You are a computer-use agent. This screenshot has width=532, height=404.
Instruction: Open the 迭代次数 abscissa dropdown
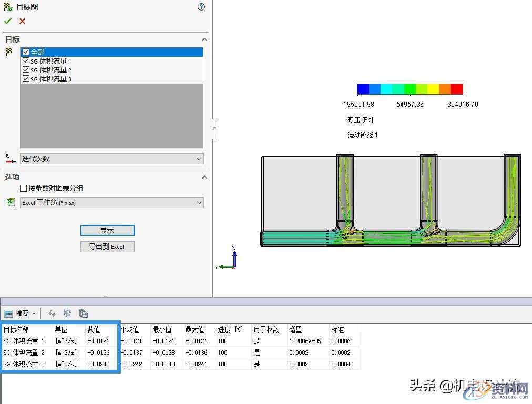pyautogui.click(x=199, y=159)
